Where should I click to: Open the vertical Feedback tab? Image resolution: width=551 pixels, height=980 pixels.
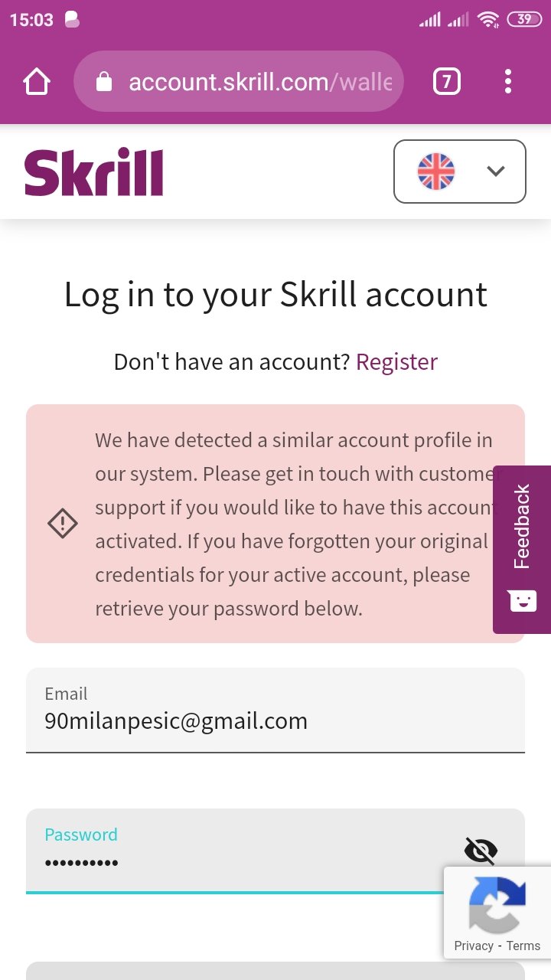522,549
